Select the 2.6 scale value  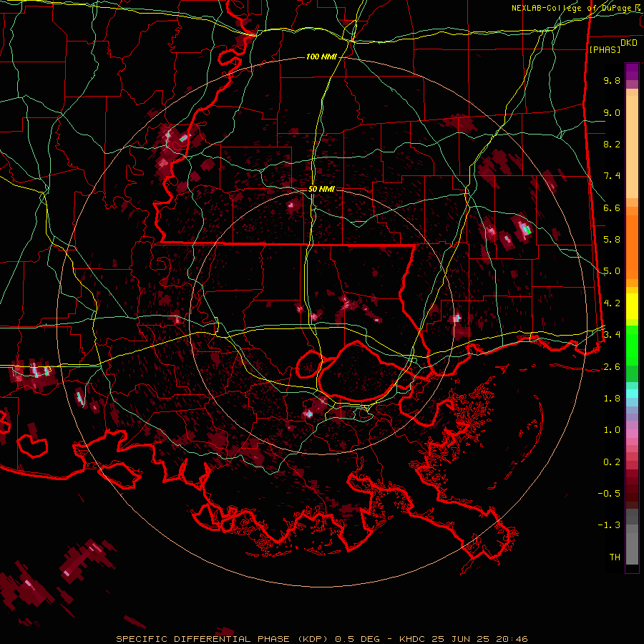(612, 367)
